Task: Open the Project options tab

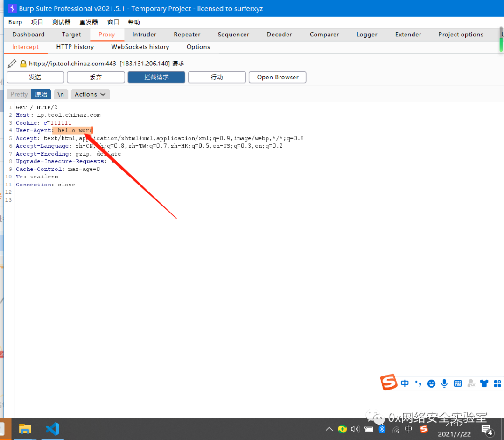Action: point(461,35)
